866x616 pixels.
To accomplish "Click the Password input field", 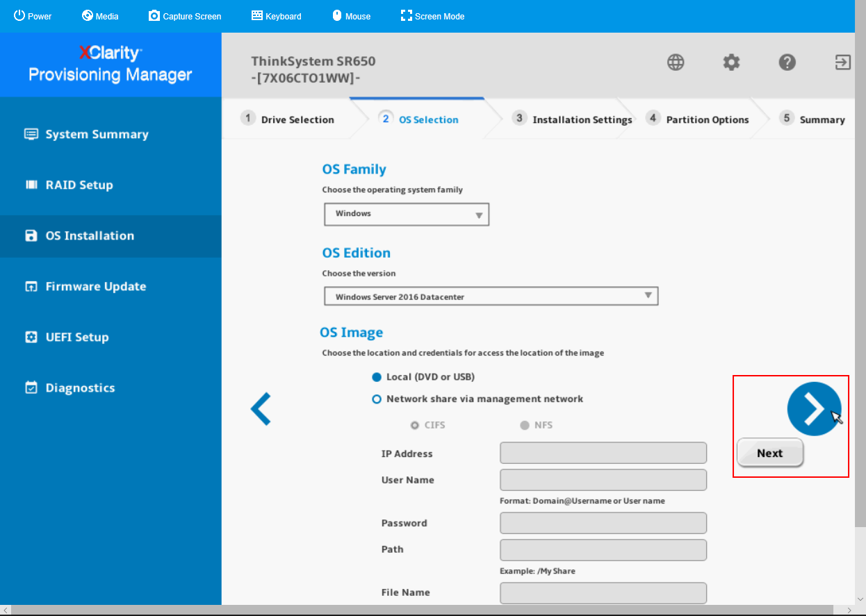I will coord(603,523).
